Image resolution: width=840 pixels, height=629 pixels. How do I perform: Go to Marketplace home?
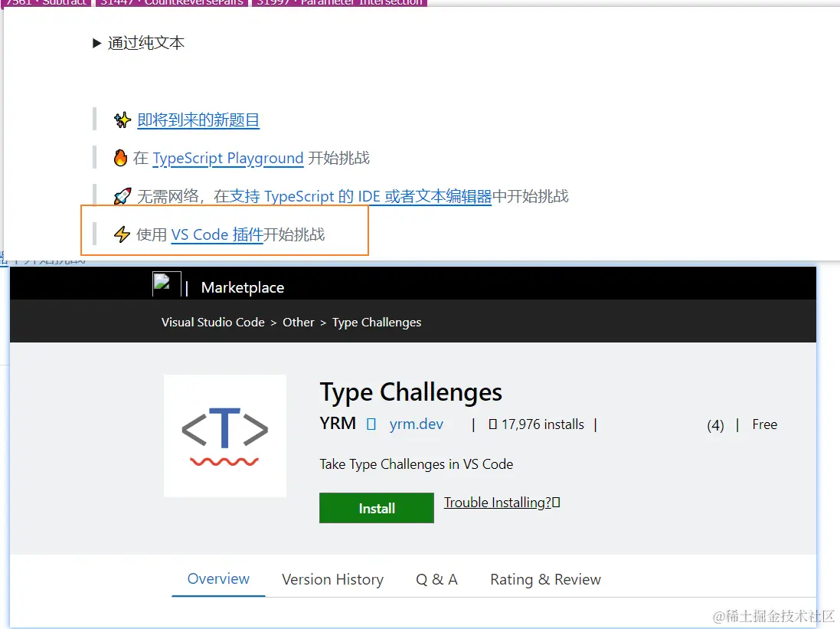[243, 287]
